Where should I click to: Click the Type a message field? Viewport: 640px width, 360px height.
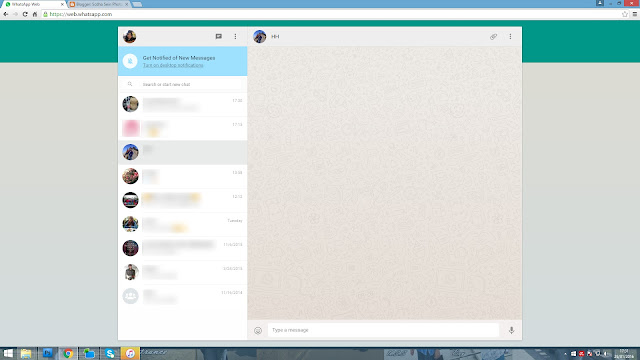[383, 330]
